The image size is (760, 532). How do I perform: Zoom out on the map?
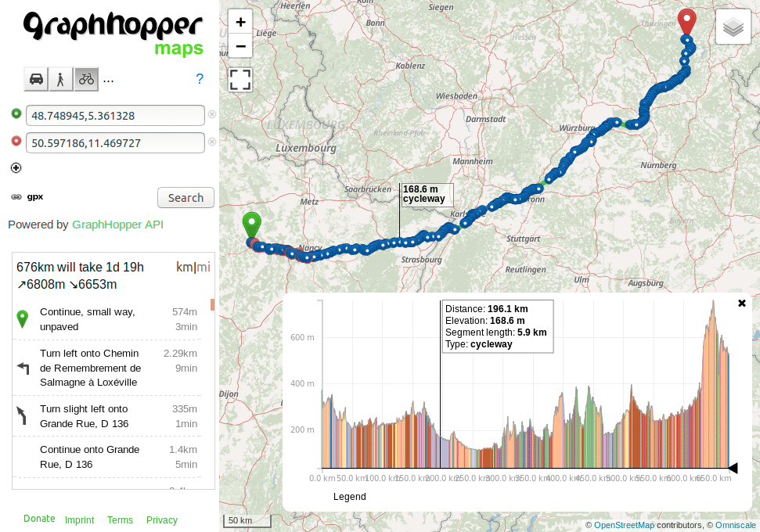pyautogui.click(x=240, y=46)
